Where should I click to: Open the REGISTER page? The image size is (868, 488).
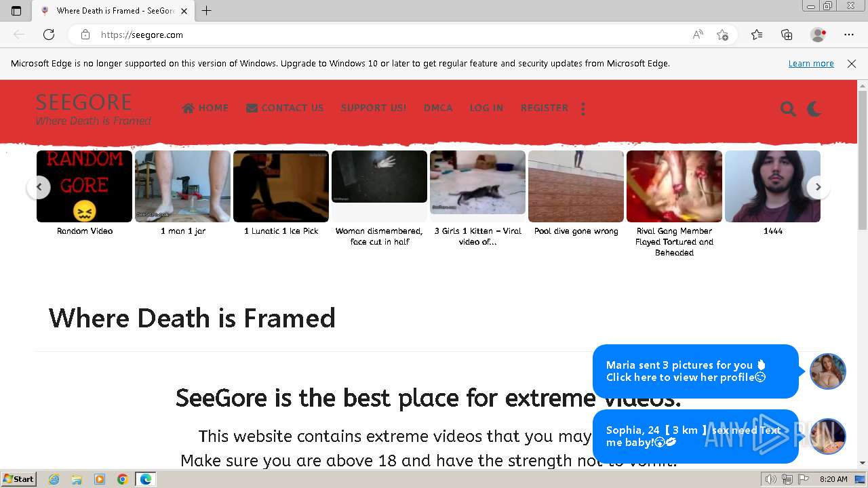click(545, 108)
